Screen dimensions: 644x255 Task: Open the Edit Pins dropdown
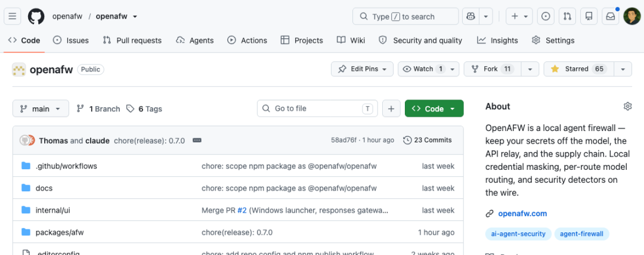tap(363, 69)
